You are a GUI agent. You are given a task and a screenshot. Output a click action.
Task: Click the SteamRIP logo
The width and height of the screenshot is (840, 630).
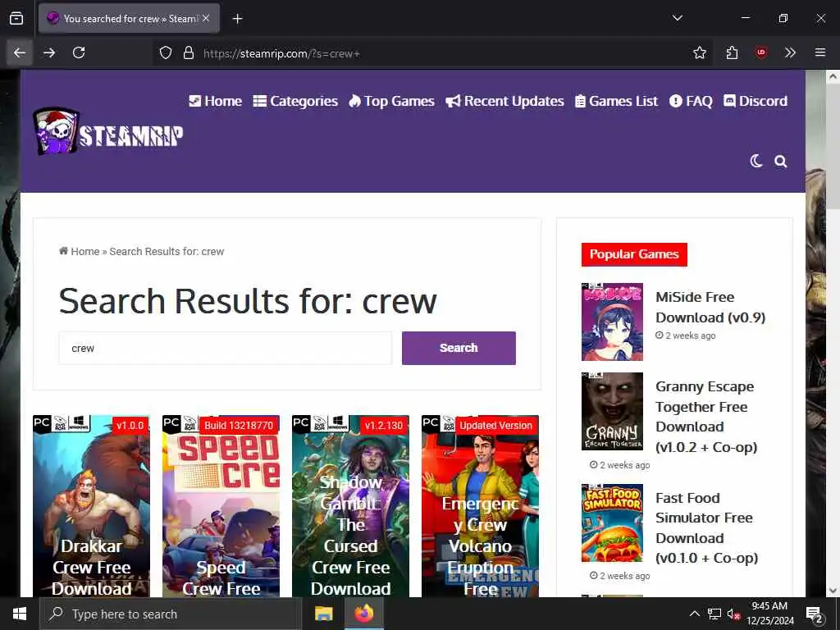(107, 131)
